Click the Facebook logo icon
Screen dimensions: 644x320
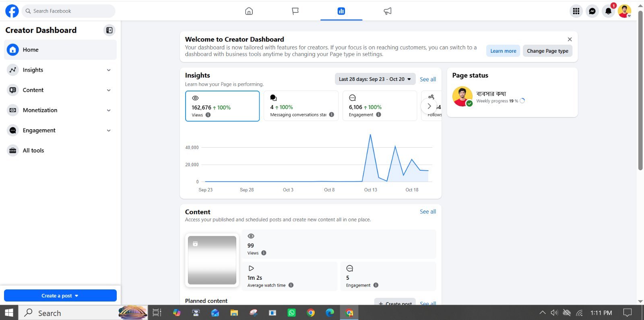click(x=12, y=11)
